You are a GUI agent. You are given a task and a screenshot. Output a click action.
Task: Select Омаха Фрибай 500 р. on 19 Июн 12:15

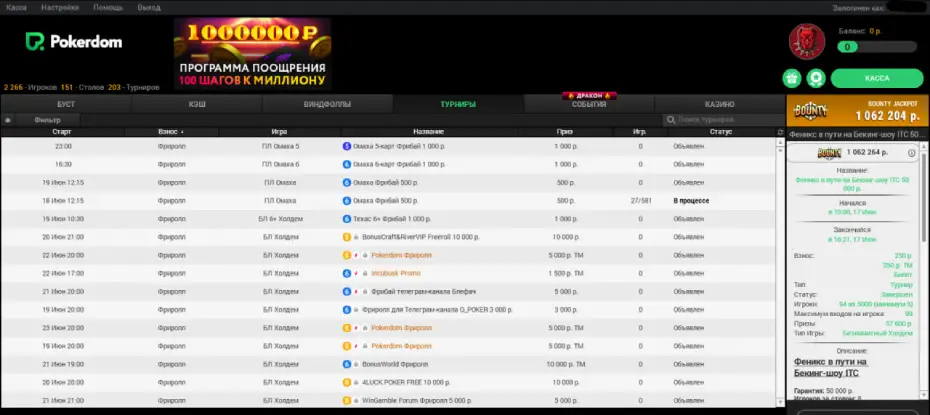coord(386,183)
